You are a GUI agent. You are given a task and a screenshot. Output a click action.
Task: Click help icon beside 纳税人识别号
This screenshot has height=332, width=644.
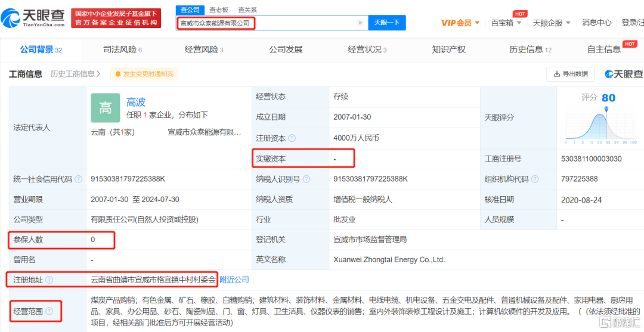point(306,179)
